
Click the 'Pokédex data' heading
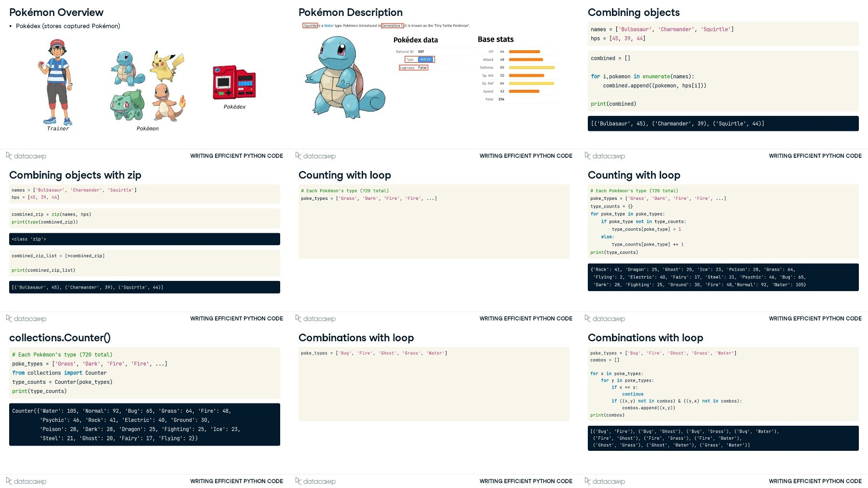point(416,40)
